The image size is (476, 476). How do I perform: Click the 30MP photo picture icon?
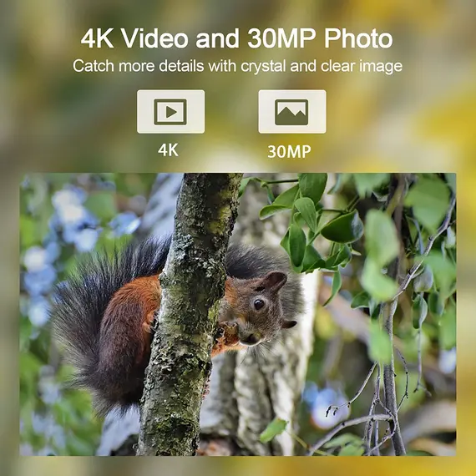tap(292, 111)
